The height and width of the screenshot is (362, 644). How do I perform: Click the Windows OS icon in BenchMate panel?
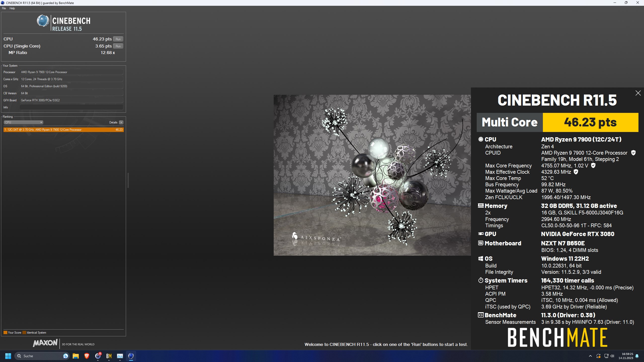(481, 258)
